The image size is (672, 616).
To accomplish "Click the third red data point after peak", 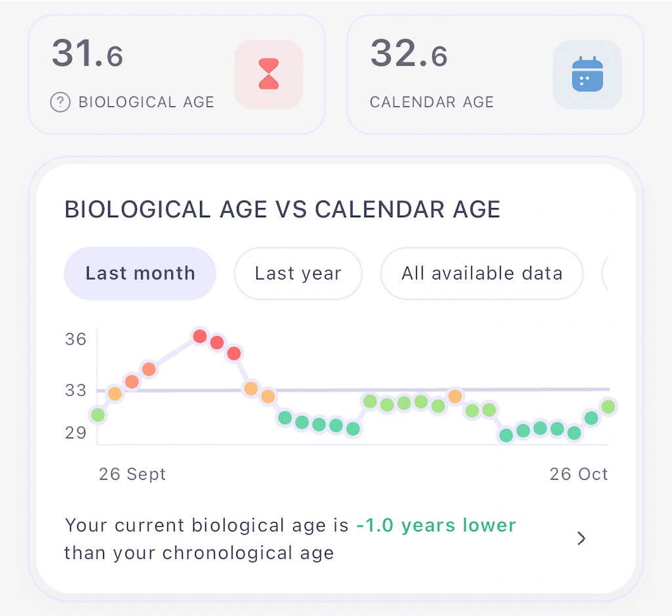I will (x=234, y=354).
